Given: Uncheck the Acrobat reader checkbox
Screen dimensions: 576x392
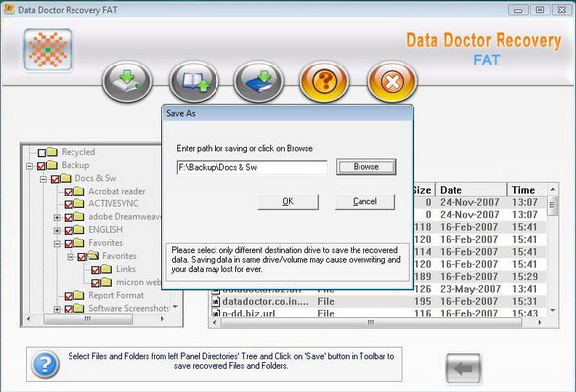Looking at the screenshot, I should pyautogui.click(x=69, y=192).
